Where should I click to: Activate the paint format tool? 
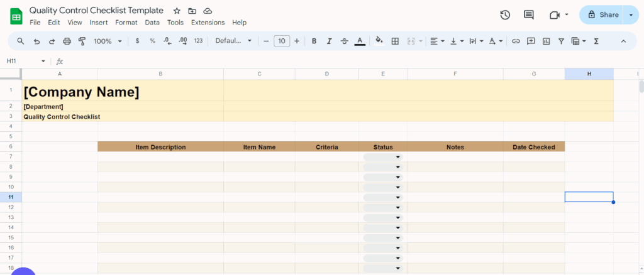point(82,41)
